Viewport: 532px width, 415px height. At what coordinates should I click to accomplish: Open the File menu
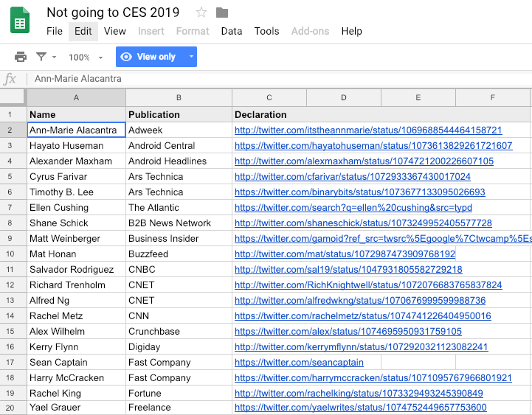pos(55,31)
